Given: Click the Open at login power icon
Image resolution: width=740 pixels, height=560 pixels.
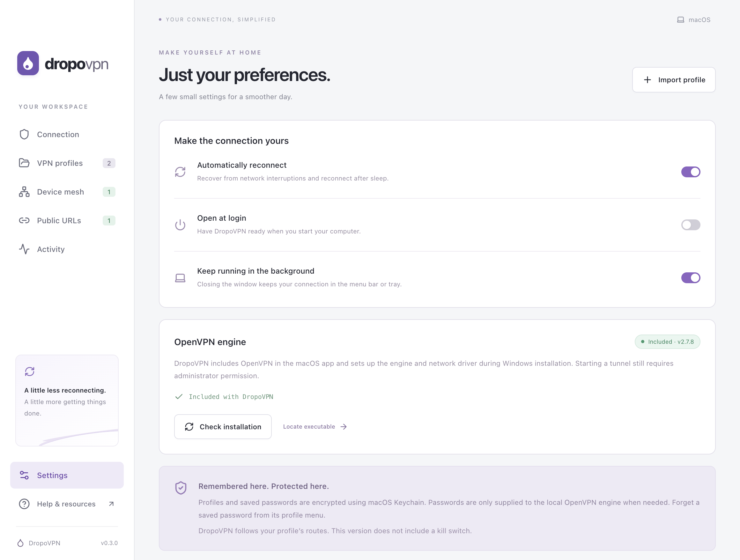Looking at the screenshot, I should (x=180, y=225).
